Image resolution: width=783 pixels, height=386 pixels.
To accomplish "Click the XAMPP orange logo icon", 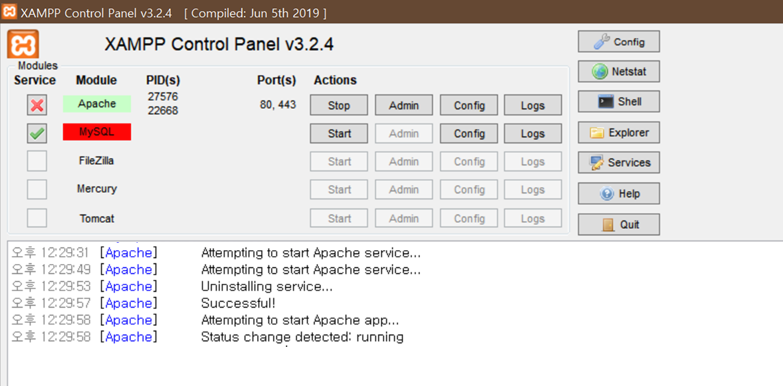I will [x=23, y=44].
